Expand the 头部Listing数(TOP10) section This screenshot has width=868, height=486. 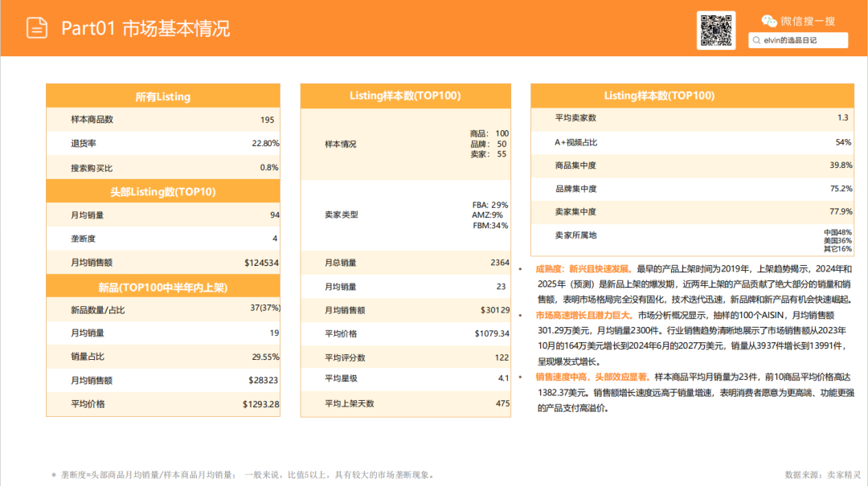click(x=163, y=191)
